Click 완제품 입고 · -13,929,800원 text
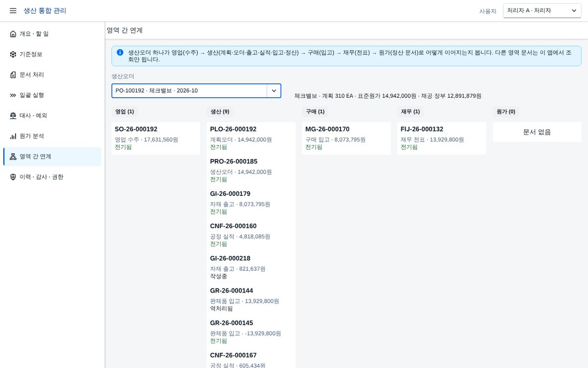This screenshot has width=588, height=368. [x=245, y=334]
